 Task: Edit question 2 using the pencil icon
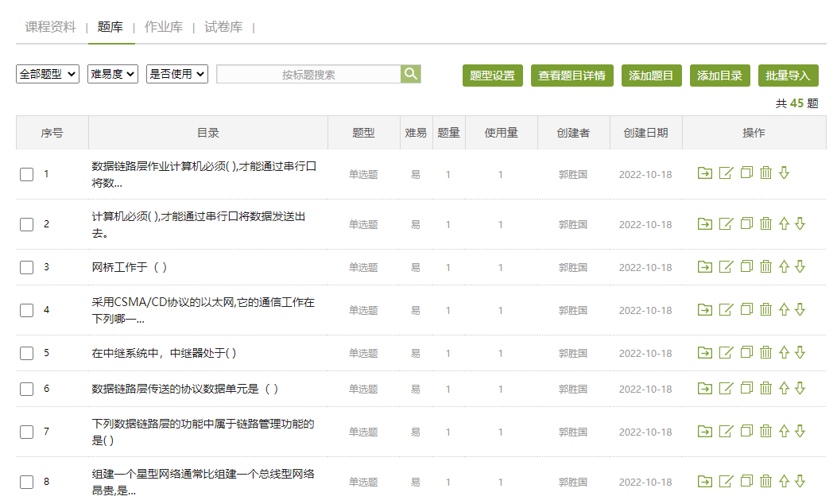pos(725,224)
